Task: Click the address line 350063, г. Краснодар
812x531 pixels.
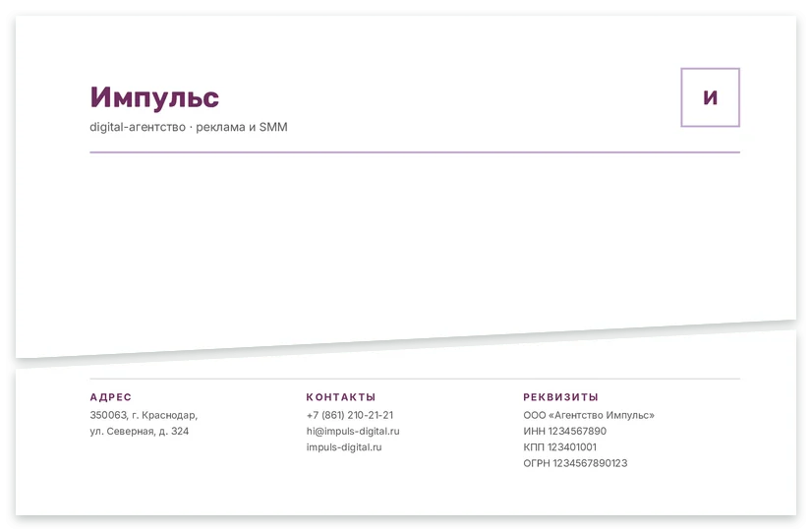Action: [x=144, y=415]
